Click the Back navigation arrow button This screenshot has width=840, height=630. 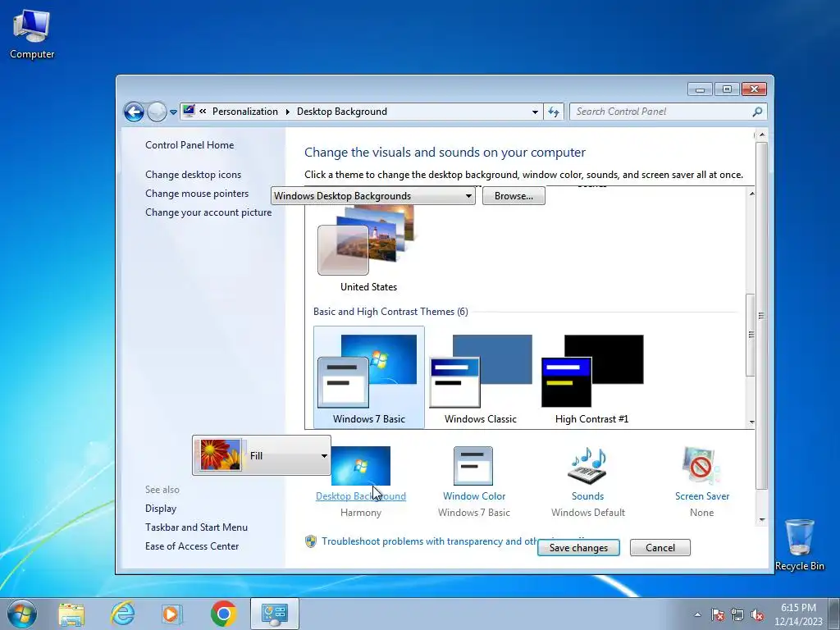point(134,112)
